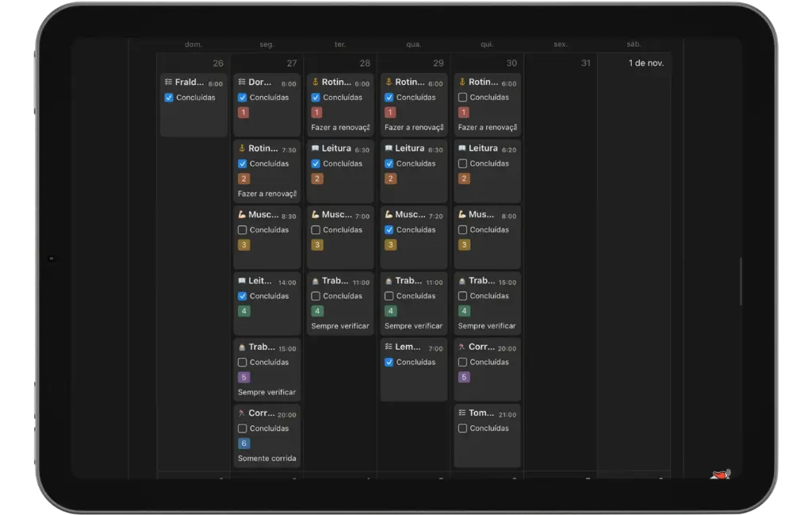Click the book icon on the Leit... 14:00 card
This screenshot has height=515, width=812.
(x=242, y=281)
